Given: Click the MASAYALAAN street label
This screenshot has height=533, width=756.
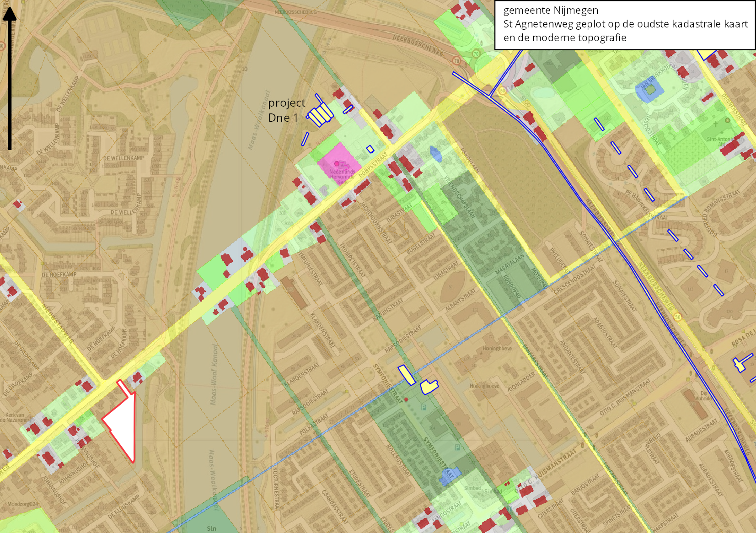Looking at the screenshot, I should click(509, 264).
